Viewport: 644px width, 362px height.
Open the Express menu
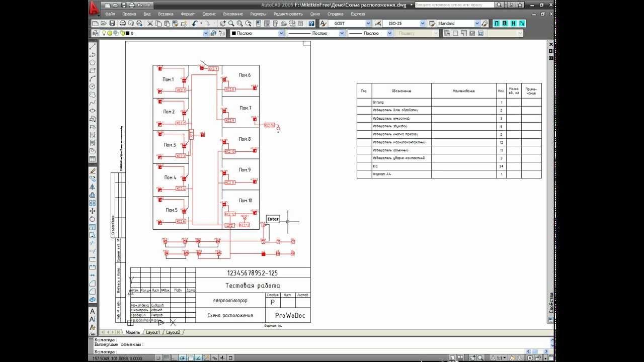pyautogui.click(x=358, y=14)
